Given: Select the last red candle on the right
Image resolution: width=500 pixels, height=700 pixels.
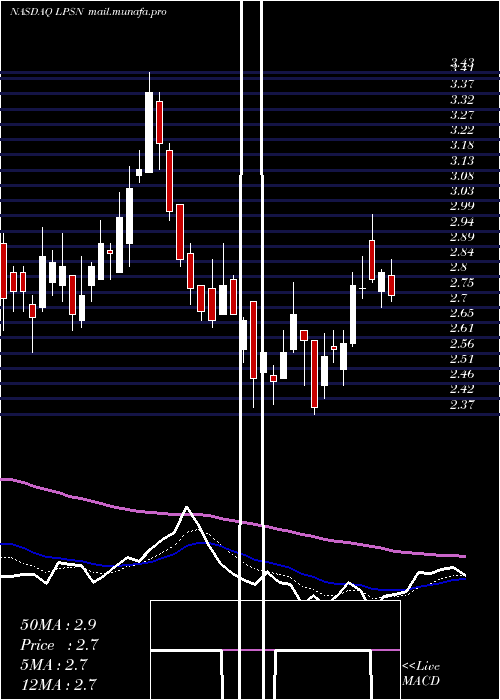Looking at the screenshot, I should coord(392,285).
